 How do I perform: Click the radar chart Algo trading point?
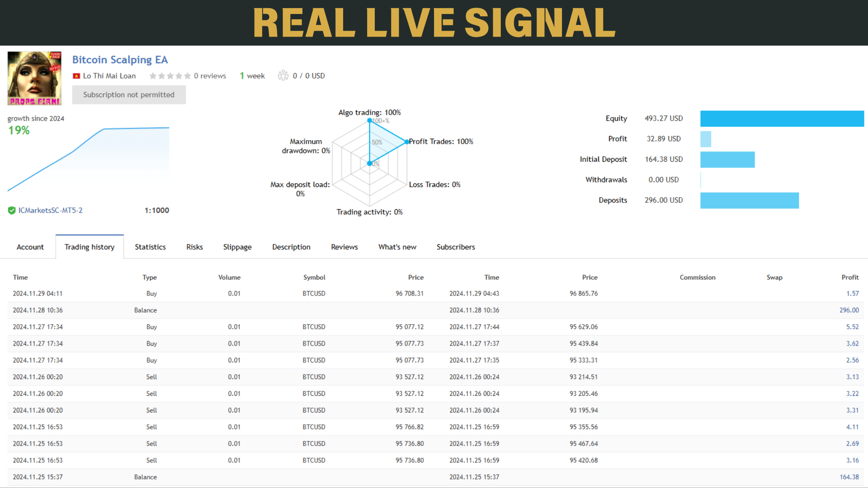(369, 120)
